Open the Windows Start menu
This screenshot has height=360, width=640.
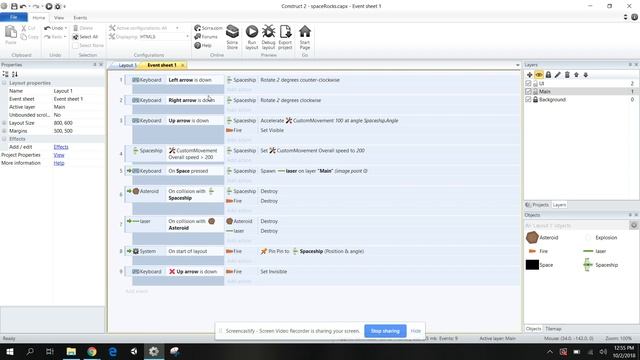click(9, 351)
